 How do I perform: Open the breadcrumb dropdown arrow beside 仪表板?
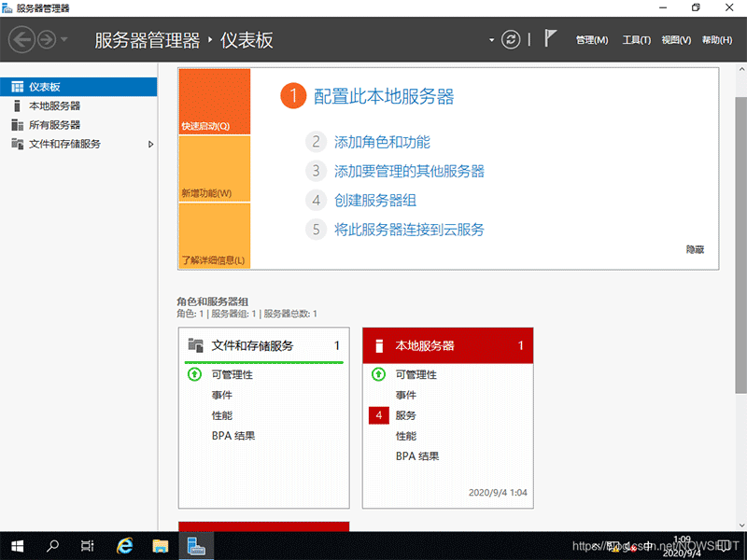pyautogui.click(x=492, y=39)
